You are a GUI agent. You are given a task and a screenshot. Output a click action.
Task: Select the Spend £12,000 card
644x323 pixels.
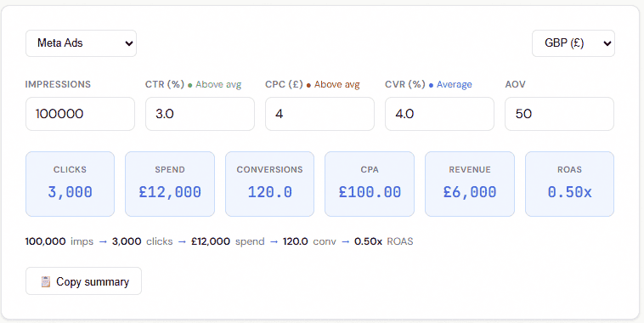(170, 184)
